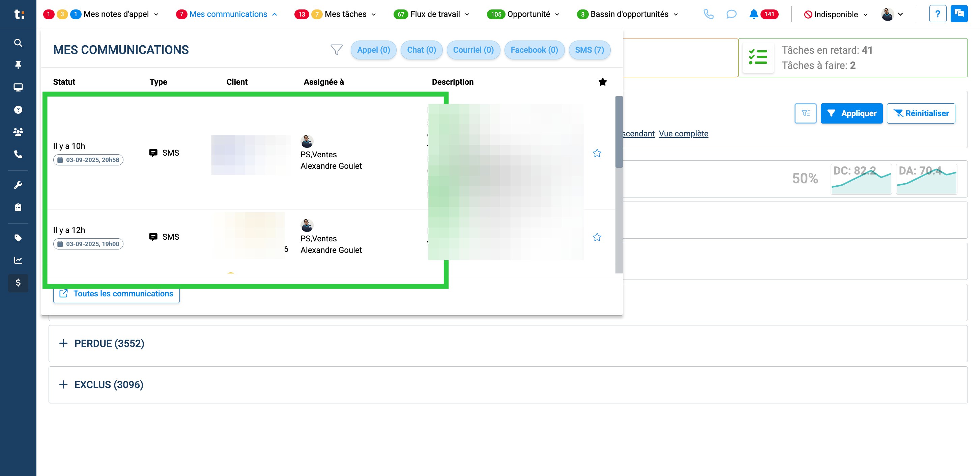Viewport: 980px width, 476px height.
Task: Open the search icon in sidebar
Action: pos(18,43)
